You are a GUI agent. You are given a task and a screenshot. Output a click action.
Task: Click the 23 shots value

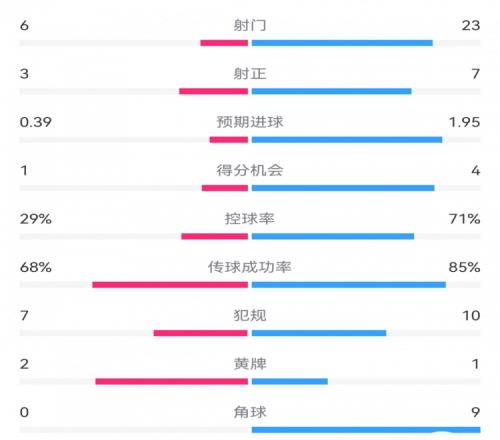[471, 25]
